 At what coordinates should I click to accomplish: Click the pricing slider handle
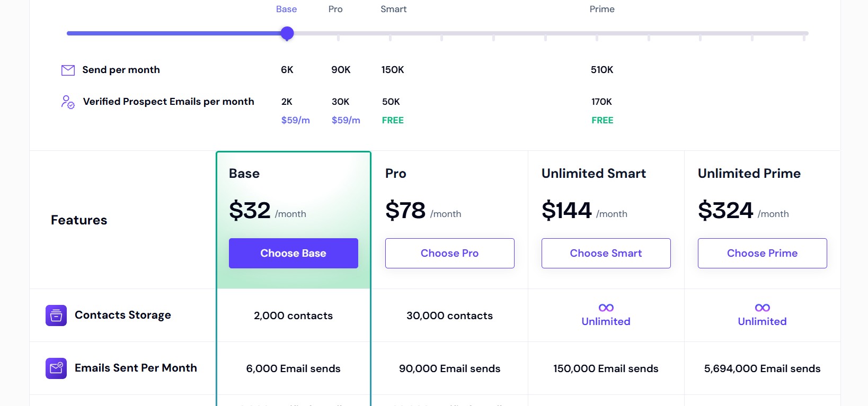pyautogui.click(x=287, y=33)
